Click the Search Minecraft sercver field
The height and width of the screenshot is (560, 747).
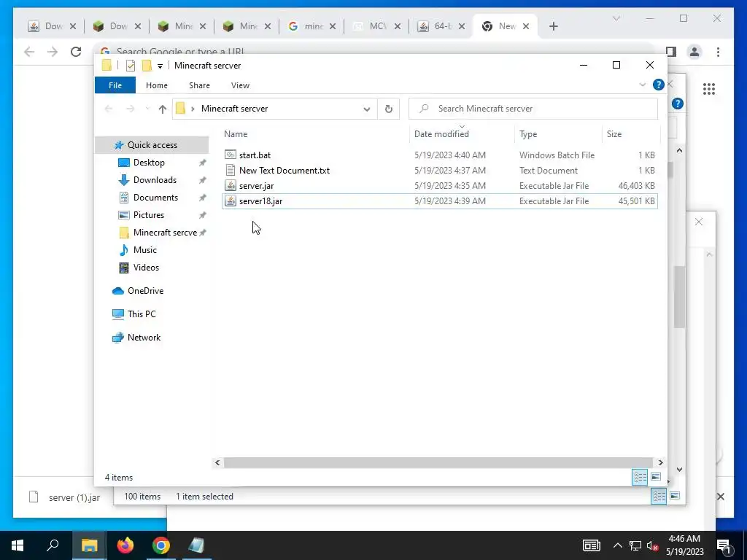click(x=533, y=109)
